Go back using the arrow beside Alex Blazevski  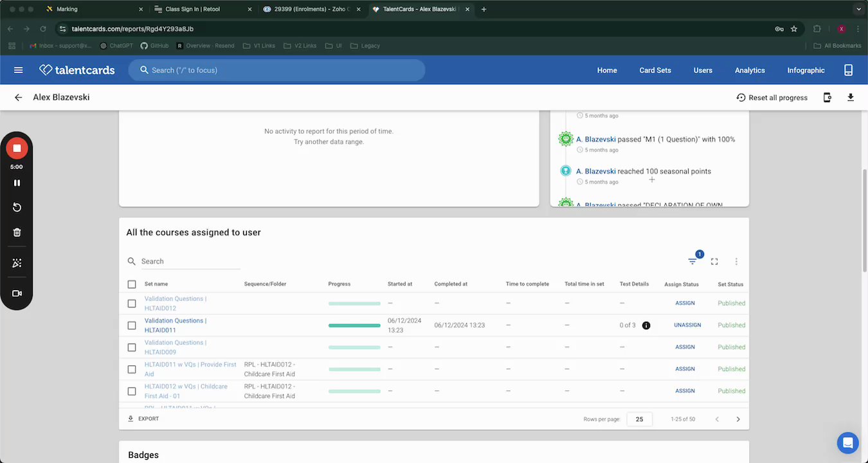click(x=19, y=98)
